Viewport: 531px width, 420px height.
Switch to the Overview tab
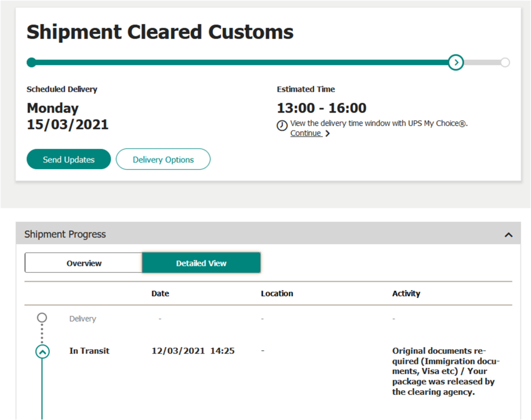84,263
